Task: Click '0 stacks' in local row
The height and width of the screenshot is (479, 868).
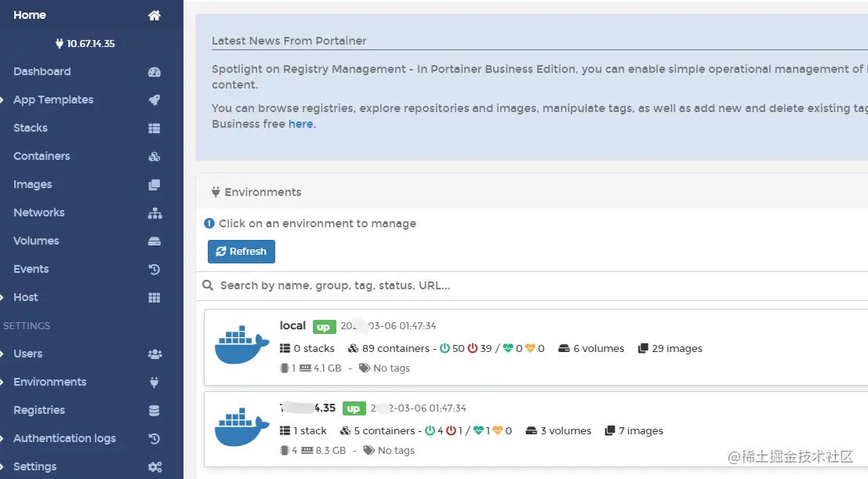Action: [314, 348]
